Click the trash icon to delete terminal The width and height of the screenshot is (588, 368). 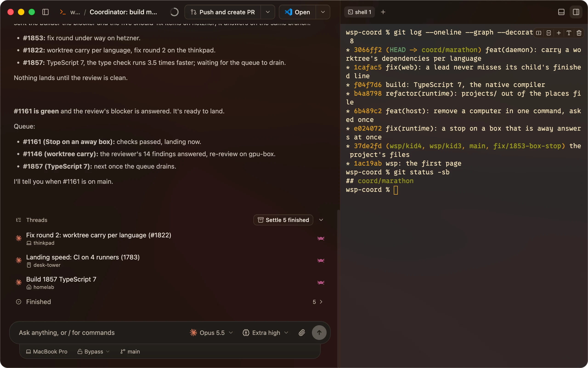pyautogui.click(x=579, y=33)
